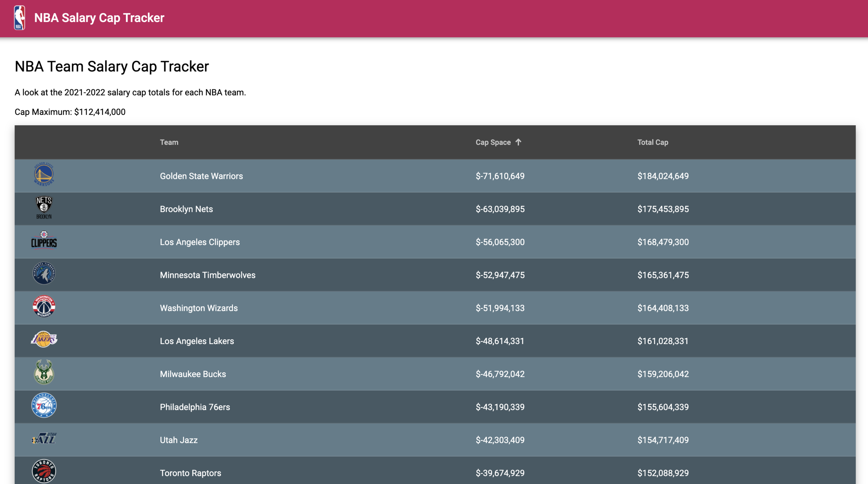868x484 pixels.
Task: Select the Philadelphia 76ers team name
Action: click(195, 407)
